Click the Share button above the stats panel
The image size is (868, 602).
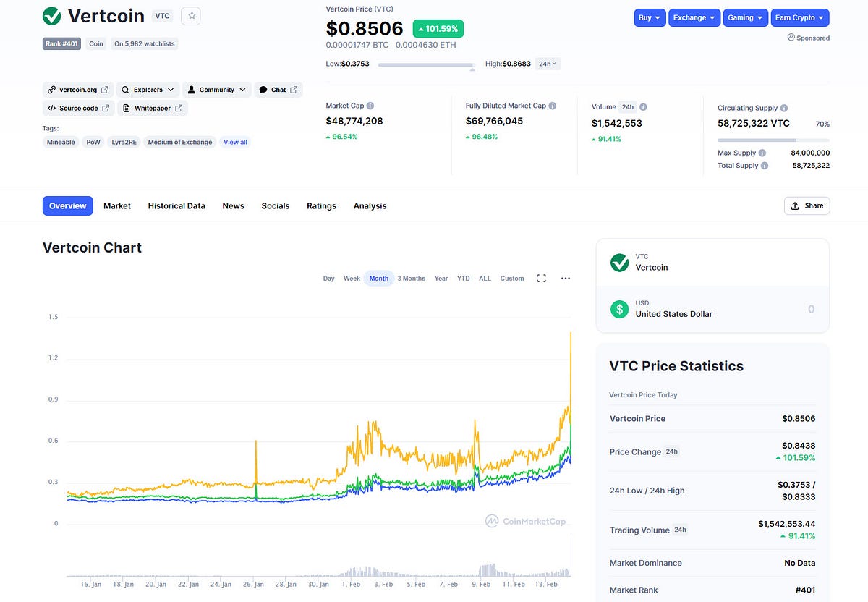807,205
